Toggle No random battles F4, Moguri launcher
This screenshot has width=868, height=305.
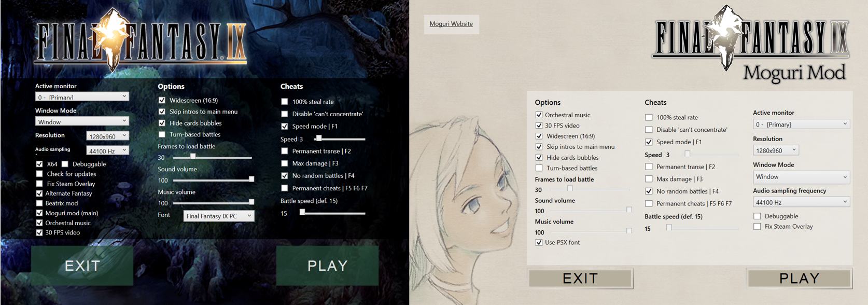[x=649, y=191]
